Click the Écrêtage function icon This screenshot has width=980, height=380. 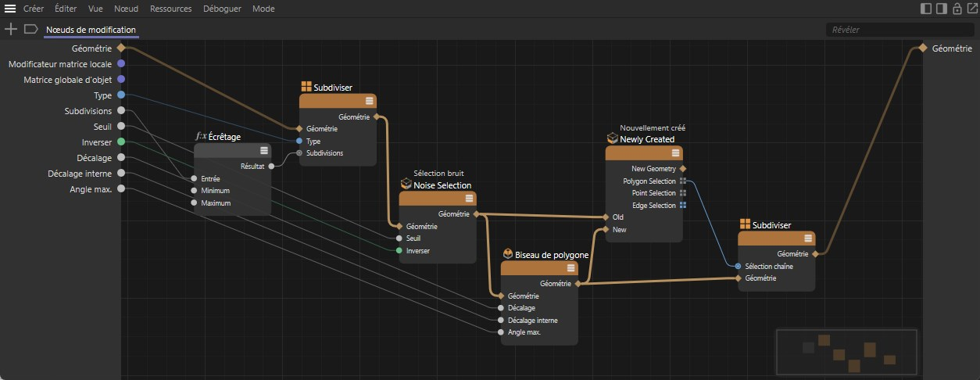(x=200, y=136)
